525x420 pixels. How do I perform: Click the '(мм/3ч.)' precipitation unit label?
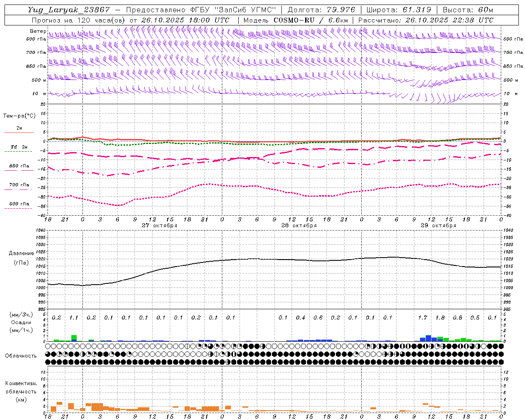[21, 315]
